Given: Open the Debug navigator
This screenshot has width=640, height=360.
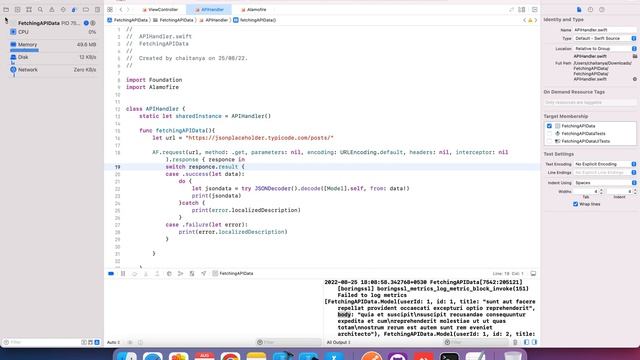Looking at the screenshot, I should point(74,9).
